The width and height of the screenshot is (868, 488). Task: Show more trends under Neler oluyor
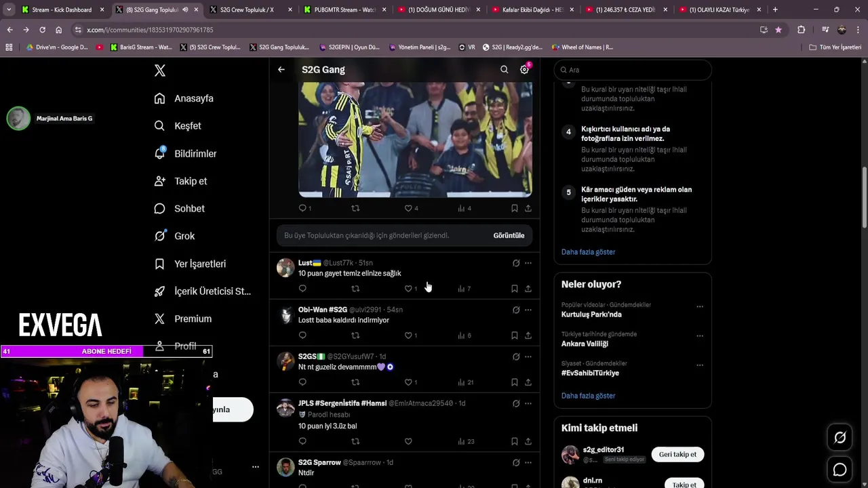click(x=588, y=396)
